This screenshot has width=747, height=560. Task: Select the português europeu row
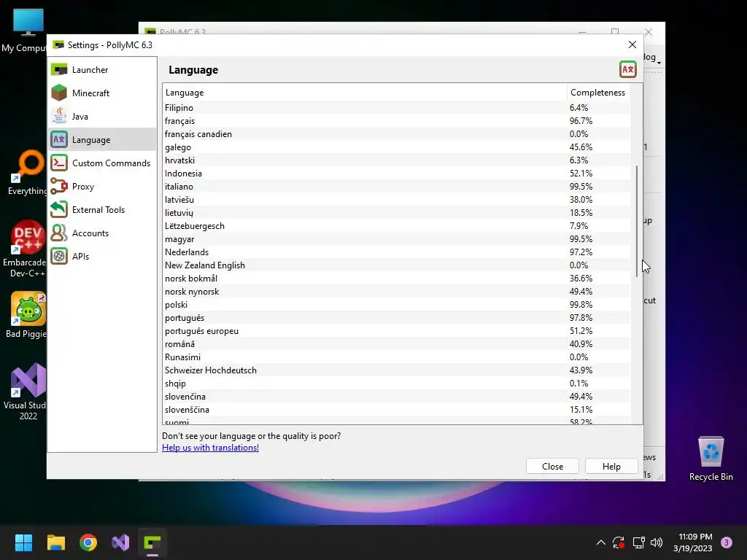tap(397, 331)
